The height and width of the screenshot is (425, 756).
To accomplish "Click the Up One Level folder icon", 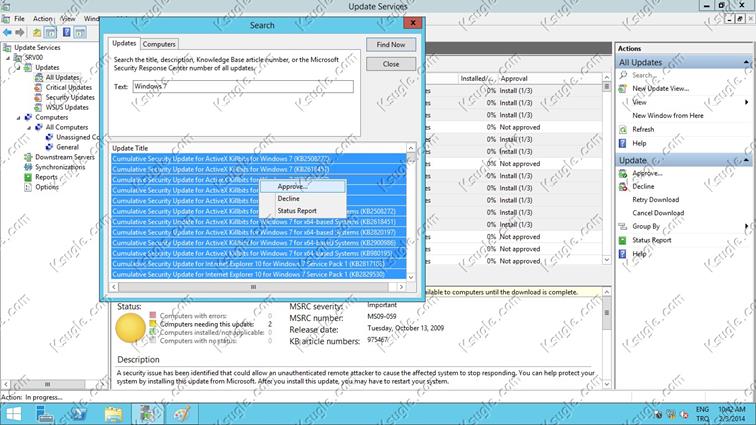I will [37, 32].
